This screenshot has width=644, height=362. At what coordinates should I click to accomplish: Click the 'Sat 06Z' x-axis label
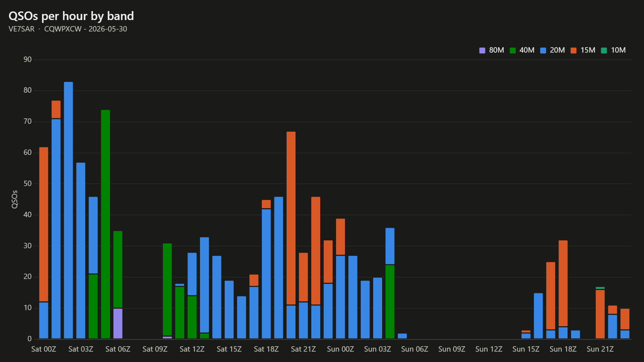point(118,349)
